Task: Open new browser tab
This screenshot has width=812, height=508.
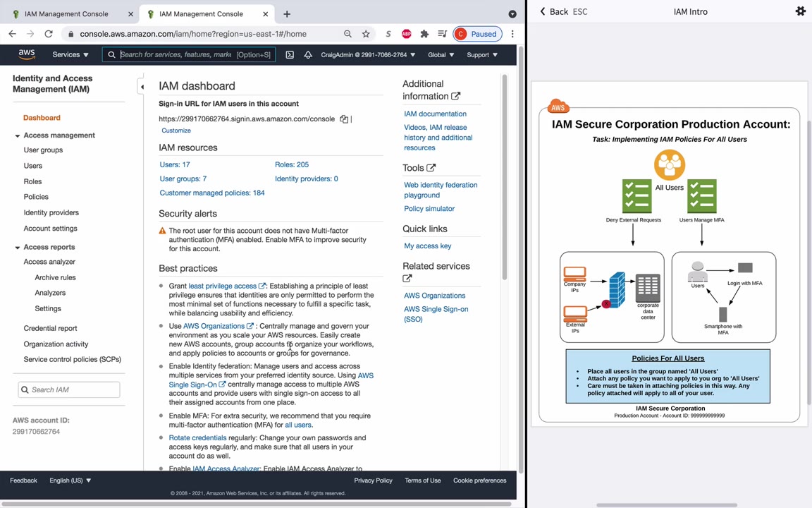Action: 287,14
